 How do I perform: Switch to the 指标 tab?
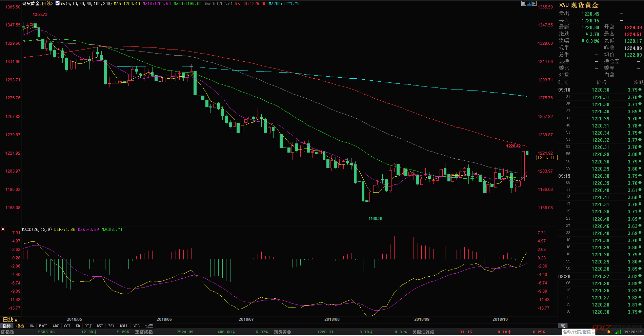[7, 326]
